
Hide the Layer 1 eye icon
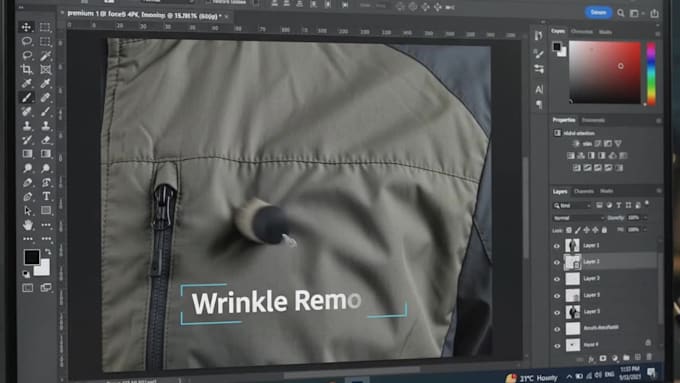click(x=557, y=246)
